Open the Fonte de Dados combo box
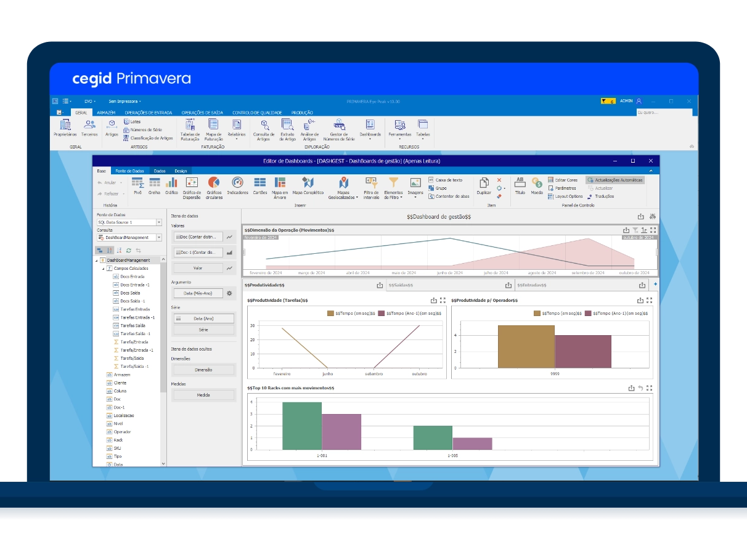 (x=129, y=222)
